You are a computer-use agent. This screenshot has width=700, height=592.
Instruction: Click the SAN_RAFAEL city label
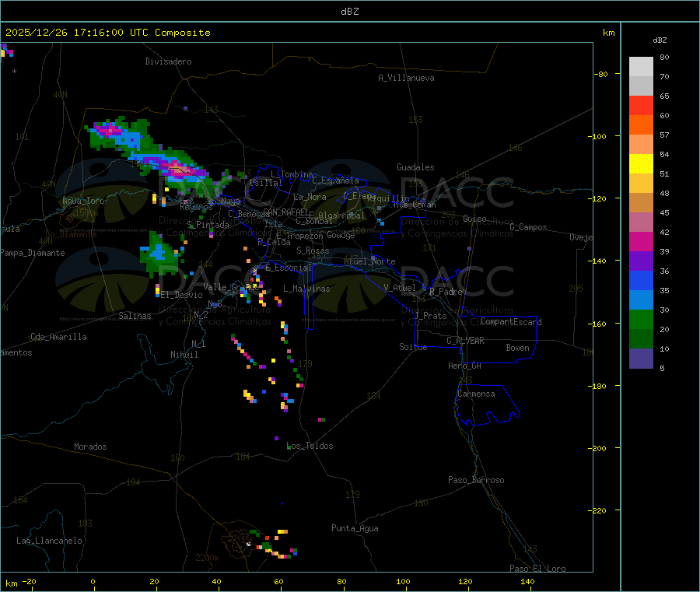pos(285,212)
